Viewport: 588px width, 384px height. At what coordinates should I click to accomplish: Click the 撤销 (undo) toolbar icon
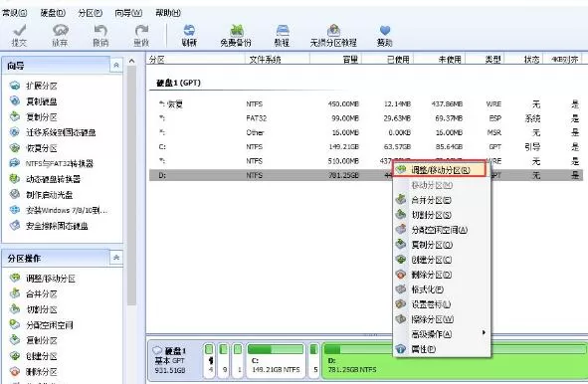tap(100, 35)
